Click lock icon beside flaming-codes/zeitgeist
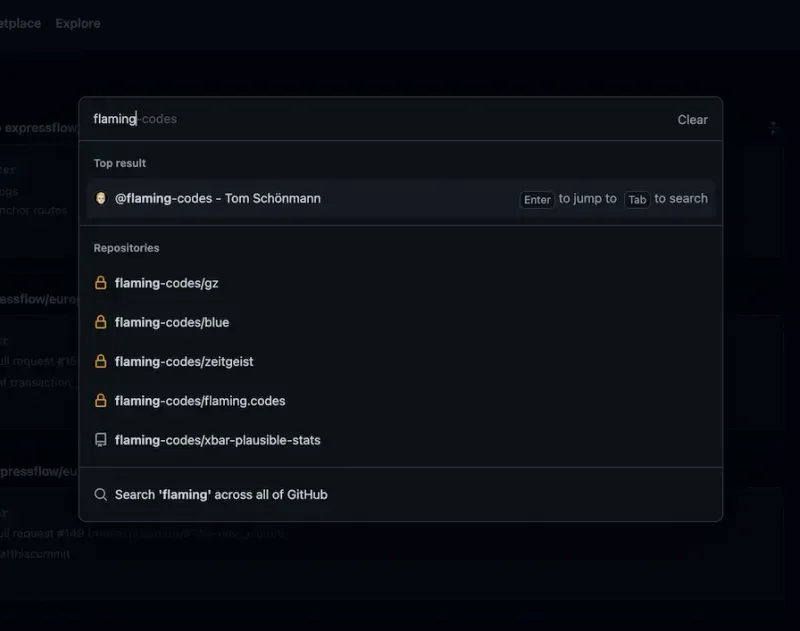Image resolution: width=800 pixels, height=631 pixels. tap(101, 361)
